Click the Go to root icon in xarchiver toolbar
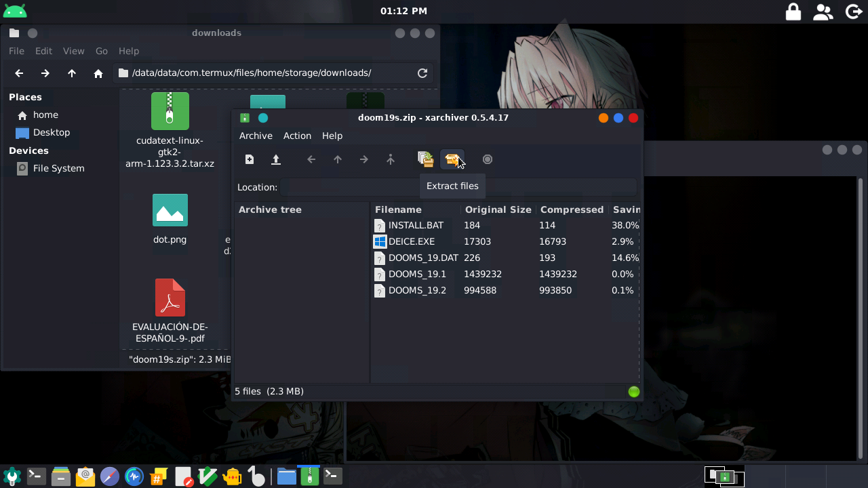The width and height of the screenshot is (868, 488). pos(391,159)
